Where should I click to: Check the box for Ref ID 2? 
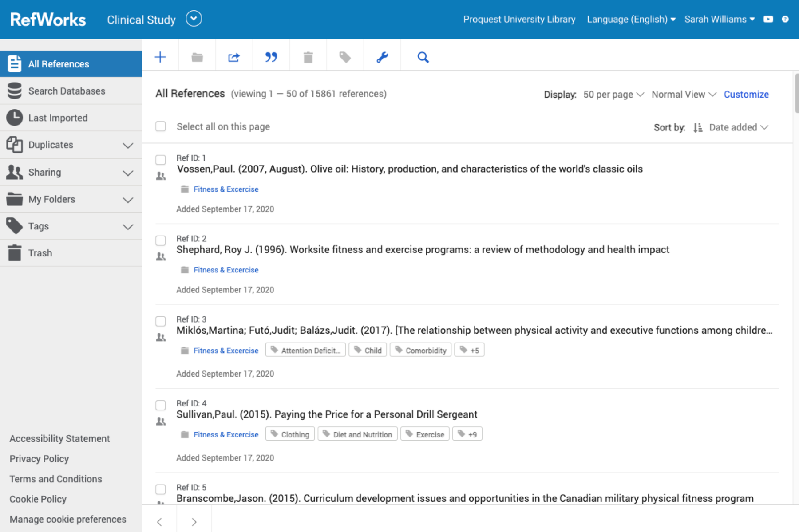(x=161, y=240)
